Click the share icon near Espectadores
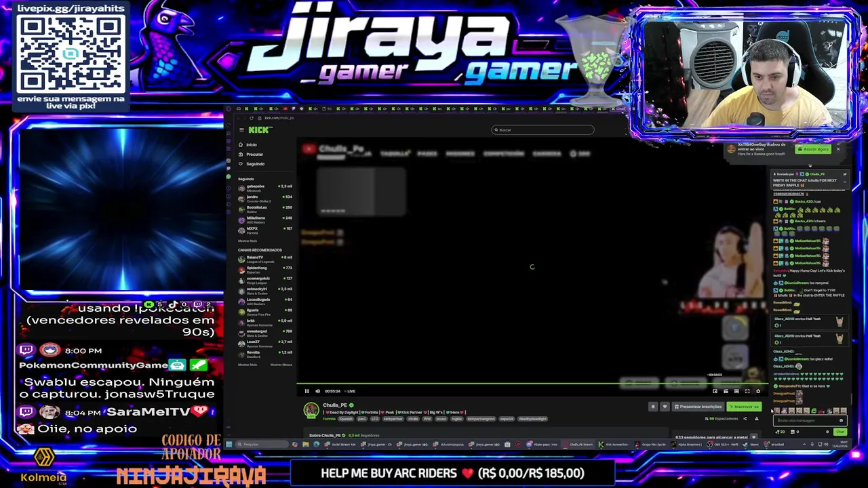The height and width of the screenshot is (488, 868). tap(745, 419)
